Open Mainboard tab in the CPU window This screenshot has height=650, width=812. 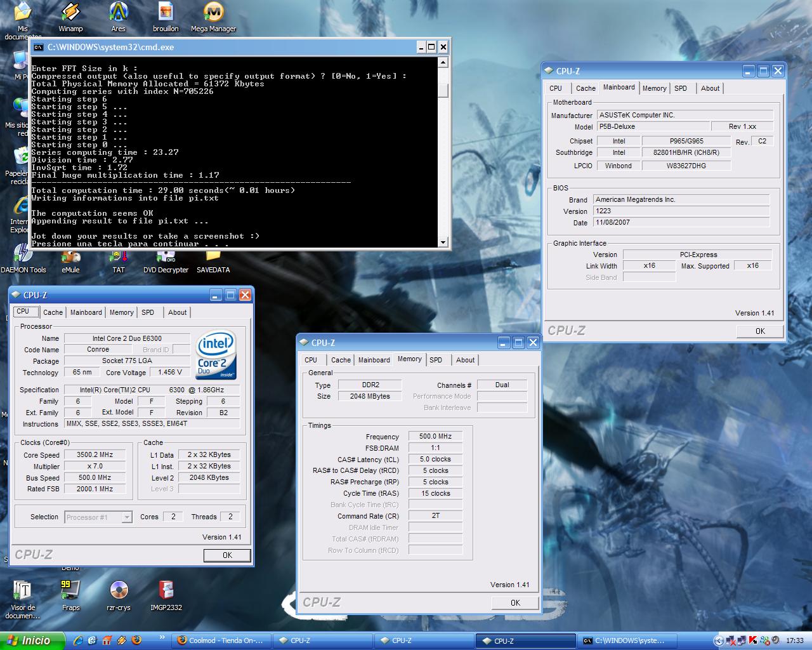[86, 312]
